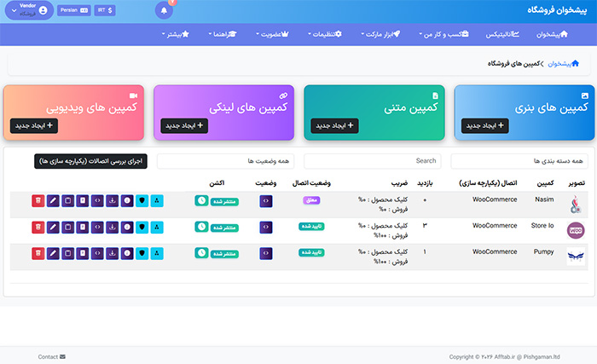The width and height of the screenshot is (597, 364).
Task: Click the sitemap icon in the Store Io row
Action: 156,227
